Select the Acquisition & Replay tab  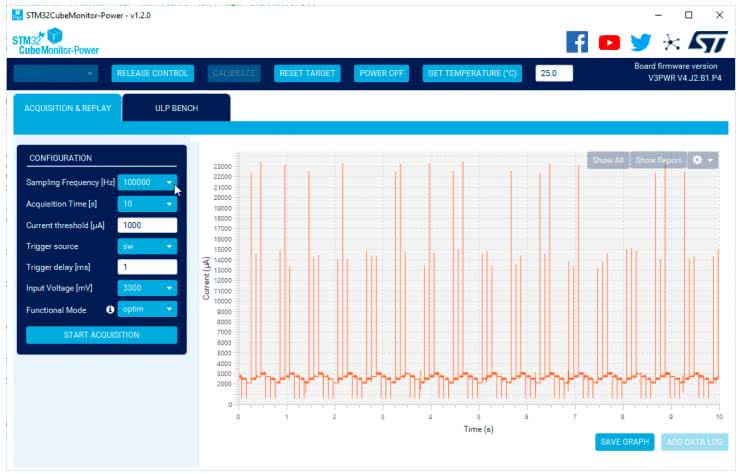coord(67,107)
